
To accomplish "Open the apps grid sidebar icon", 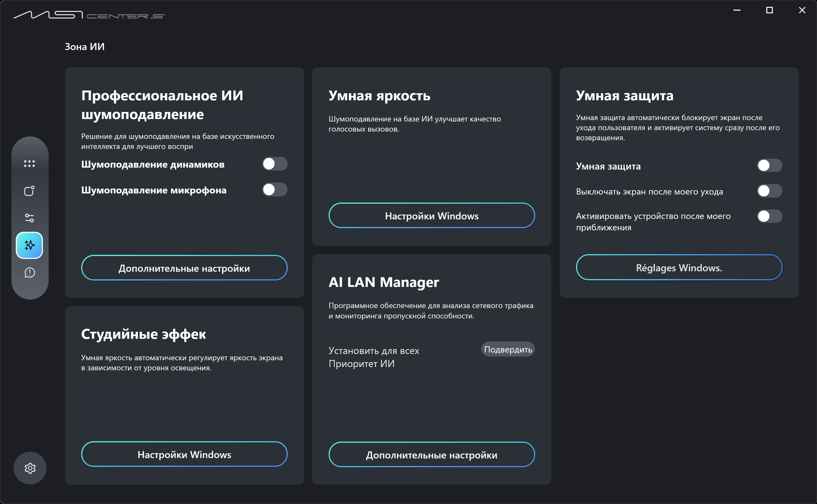I will coord(29,163).
